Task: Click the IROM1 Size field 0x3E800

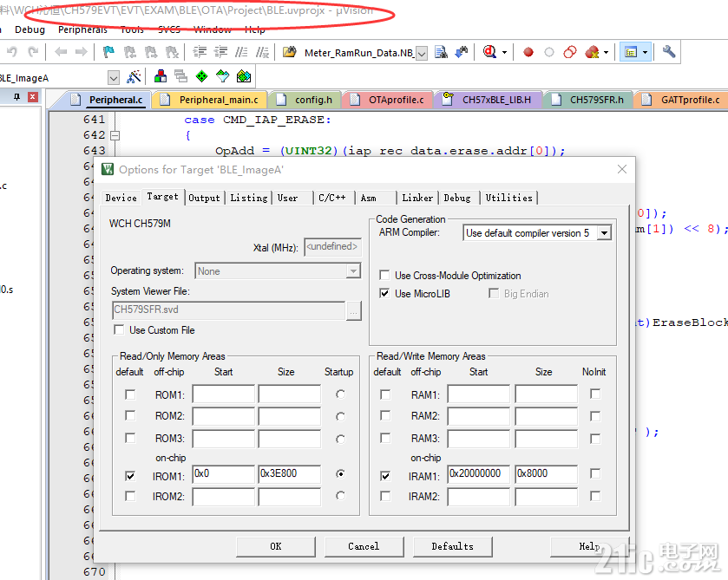Action: pyautogui.click(x=289, y=473)
